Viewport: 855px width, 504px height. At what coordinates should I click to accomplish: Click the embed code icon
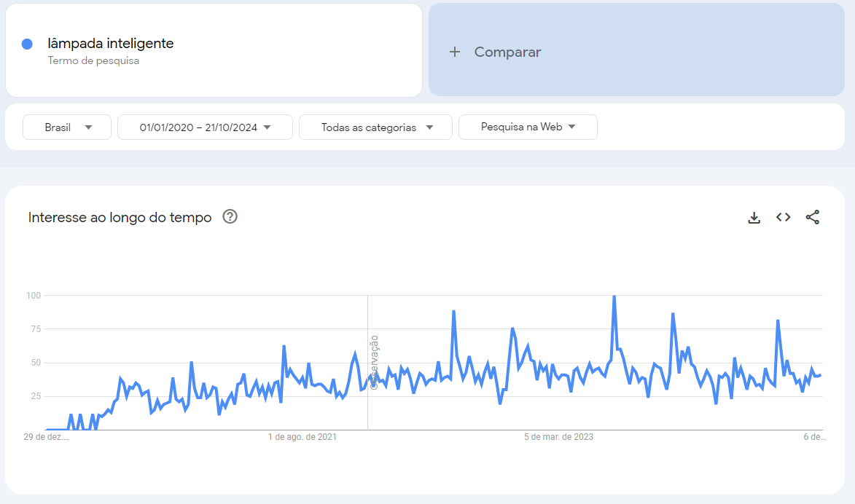[x=784, y=217]
